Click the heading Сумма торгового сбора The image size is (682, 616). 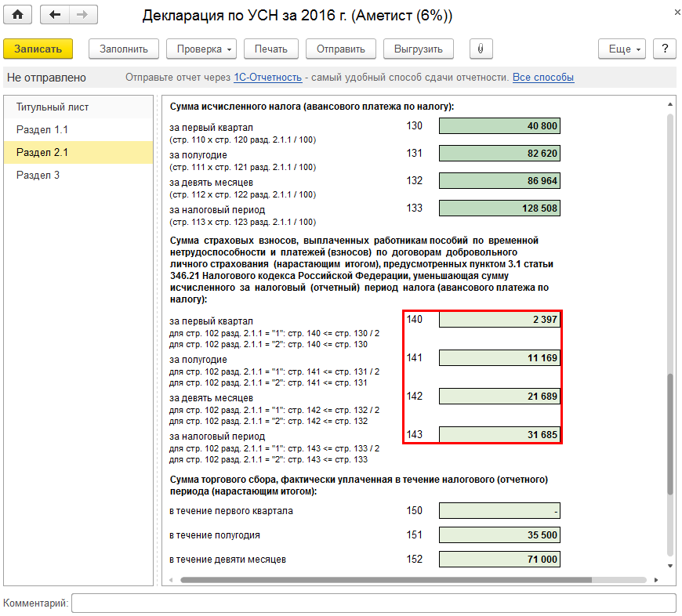tap(359, 486)
